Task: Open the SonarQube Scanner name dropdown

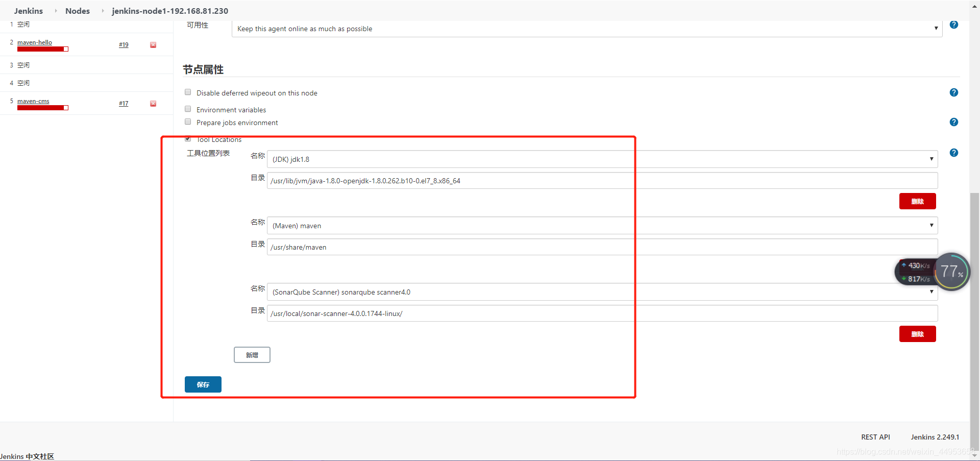Action: coord(602,292)
